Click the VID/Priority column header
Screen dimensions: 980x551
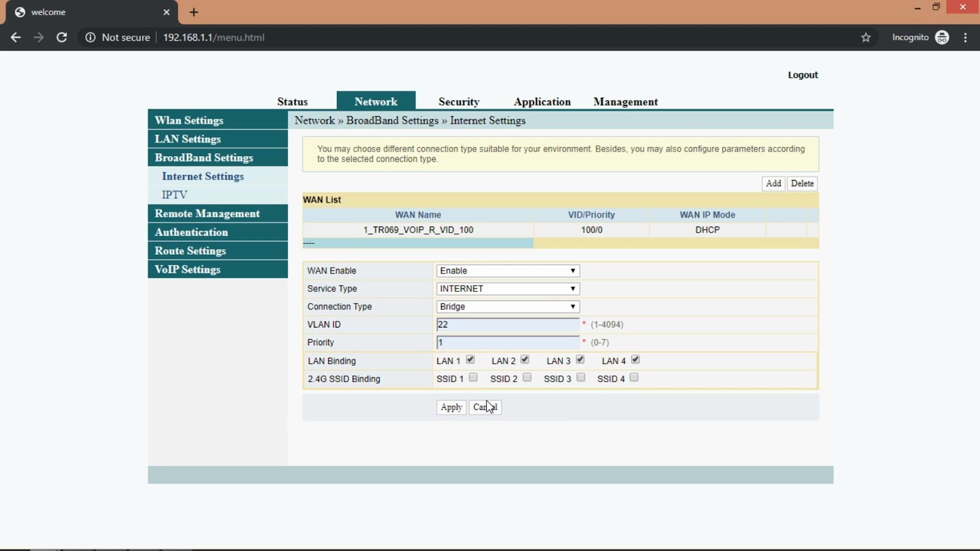592,215
